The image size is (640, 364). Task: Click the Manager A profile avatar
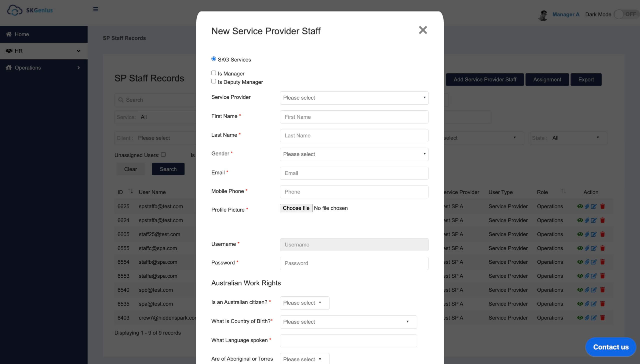click(x=543, y=15)
